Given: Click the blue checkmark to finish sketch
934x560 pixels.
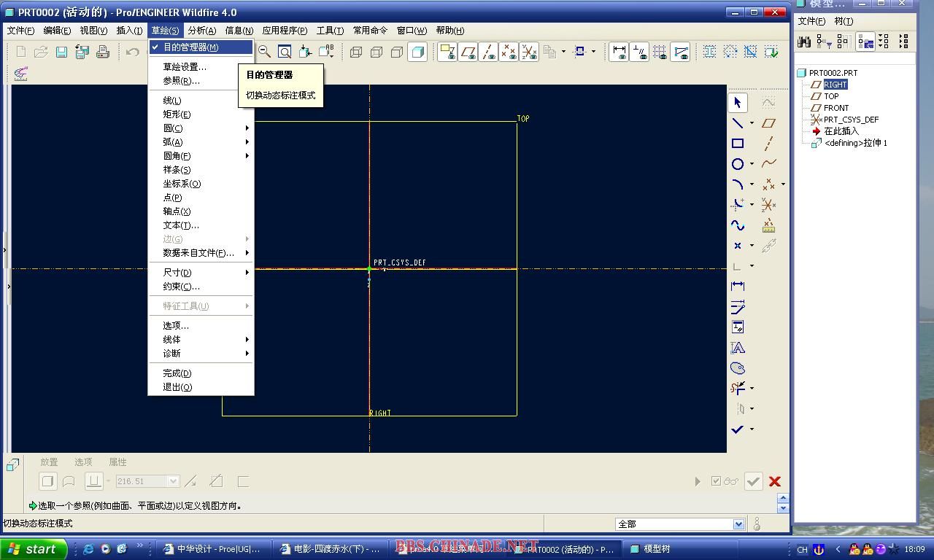Looking at the screenshot, I should click(738, 429).
